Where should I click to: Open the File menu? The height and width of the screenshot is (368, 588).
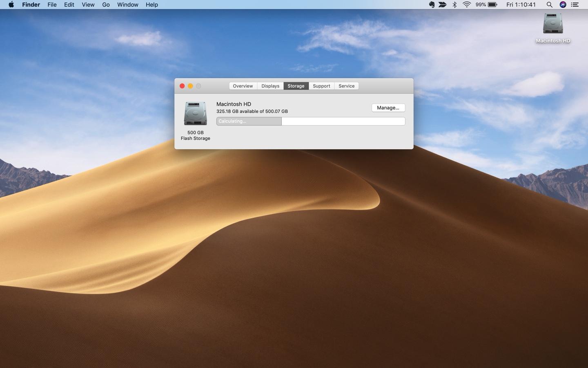(52, 4)
